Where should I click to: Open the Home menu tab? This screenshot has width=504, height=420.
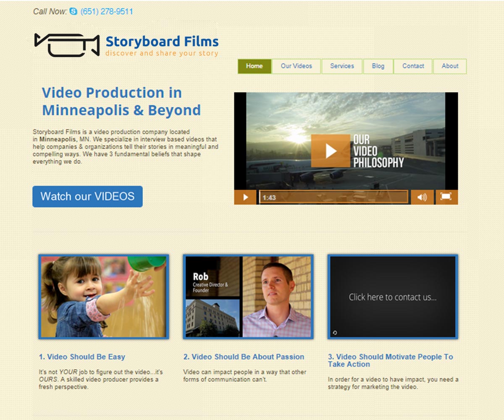(x=255, y=66)
